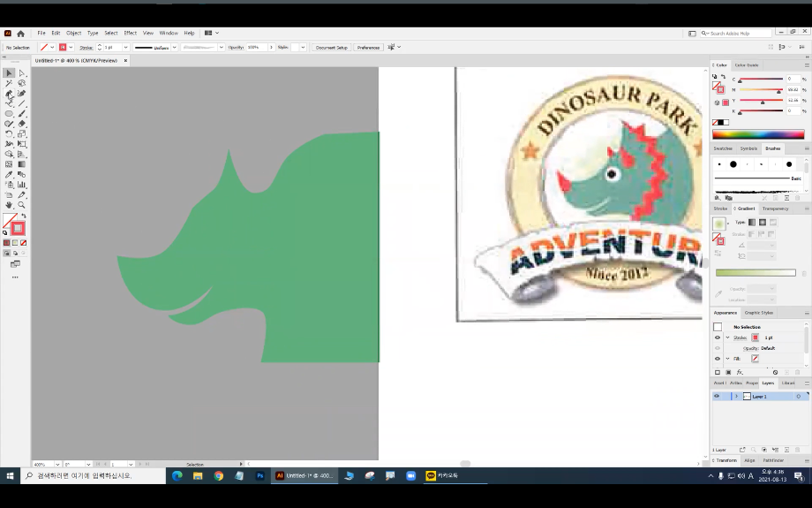The image size is (812, 508).
Task: Expand the Stroke row in Appearance panel
Action: click(727, 337)
